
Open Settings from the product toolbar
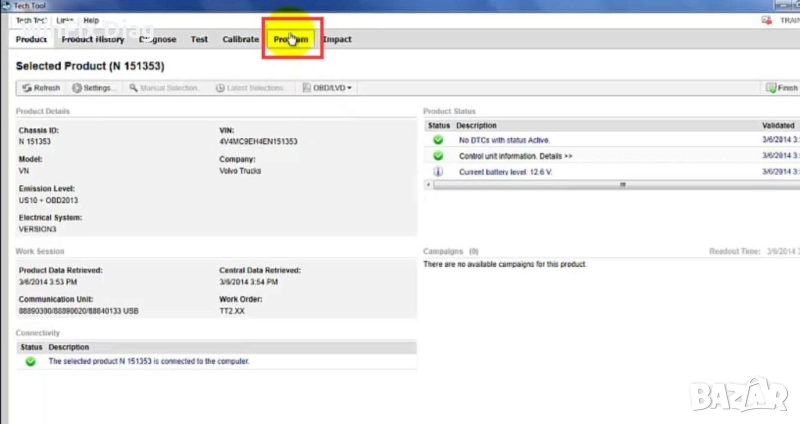(x=94, y=88)
